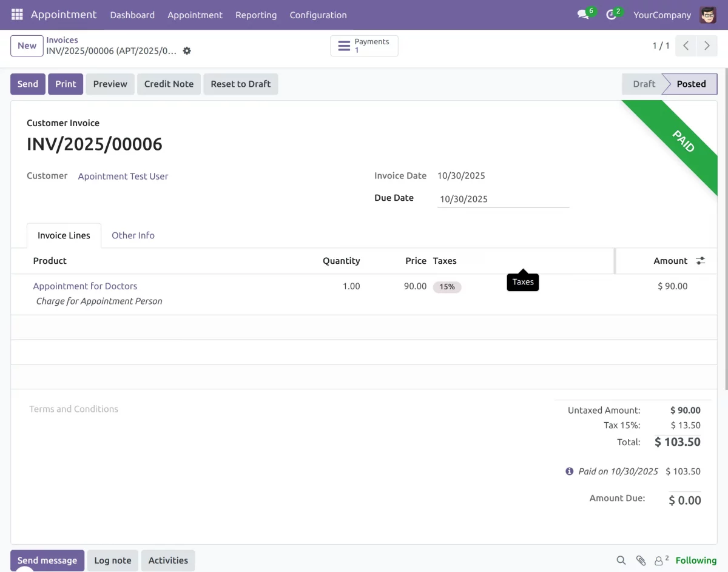Go to next record with right arrow
The width and height of the screenshot is (728, 572).
point(707,45)
